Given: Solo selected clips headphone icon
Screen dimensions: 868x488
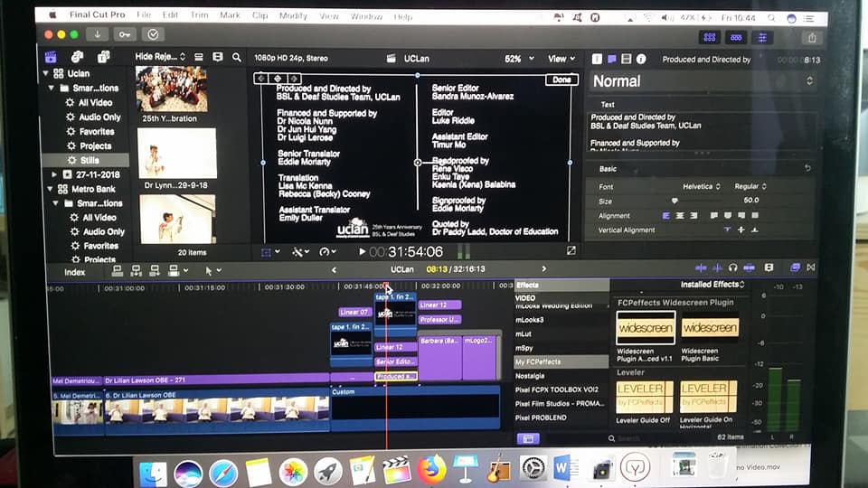Looking at the screenshot, I should [x=733, y=267].
